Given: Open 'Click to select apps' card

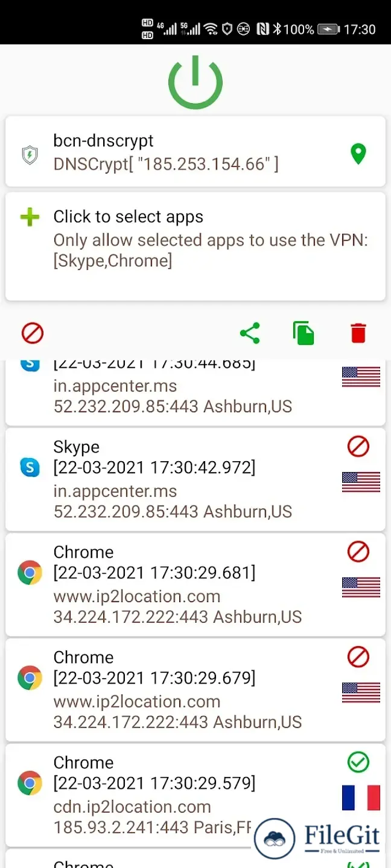Looking at the screenshot, I should [195, 247].
